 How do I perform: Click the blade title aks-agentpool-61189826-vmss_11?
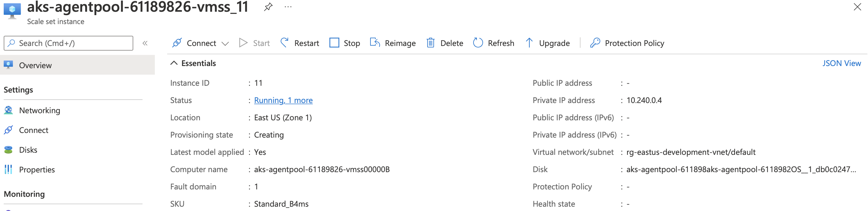pyautogui.click(x=138, y=7)
